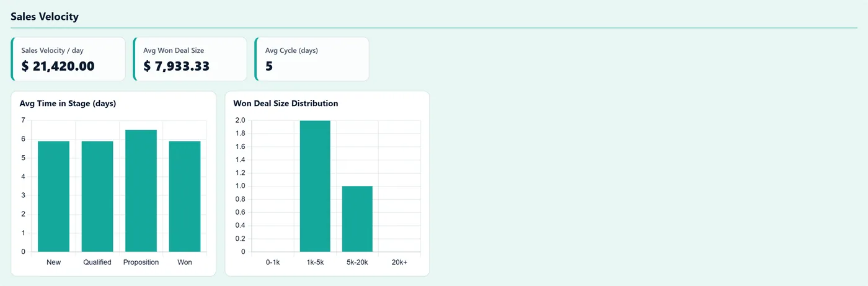Click the New axis label

[x=54, y=262]
